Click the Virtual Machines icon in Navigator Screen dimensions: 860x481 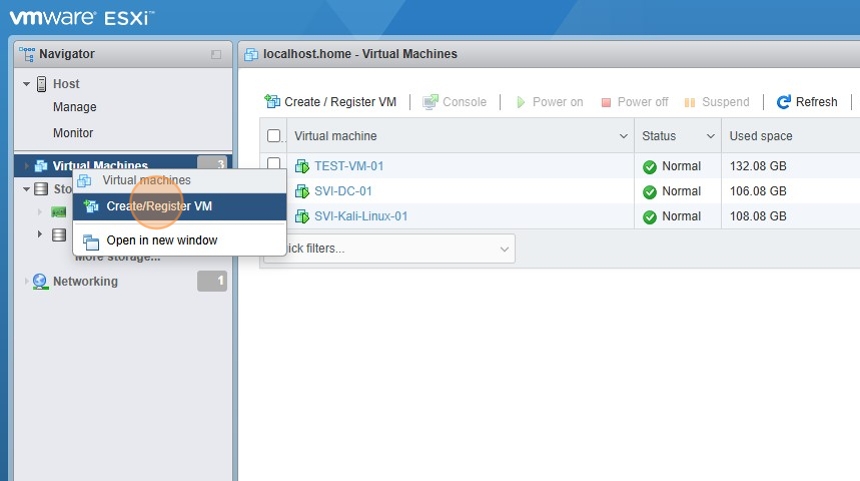tap(41, 166)
